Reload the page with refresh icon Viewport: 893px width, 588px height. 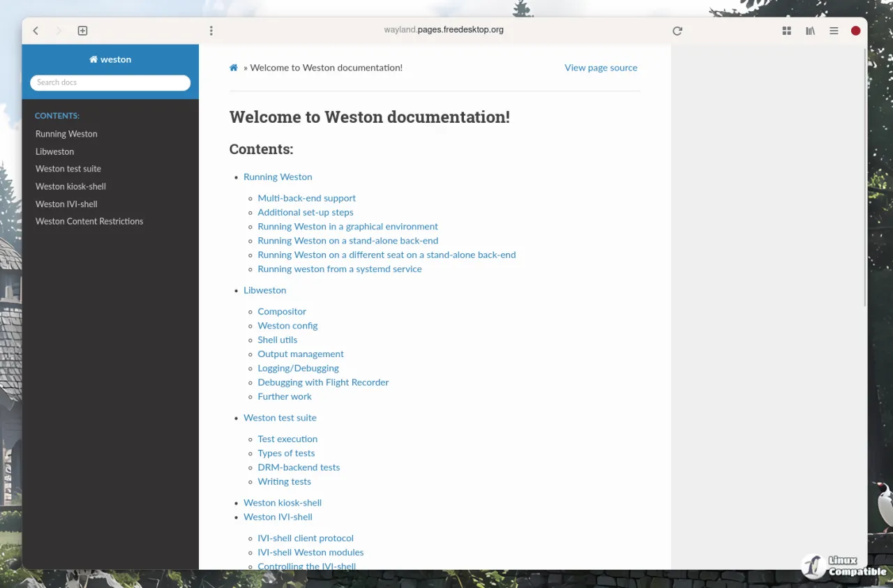click(x=677, y=31)
